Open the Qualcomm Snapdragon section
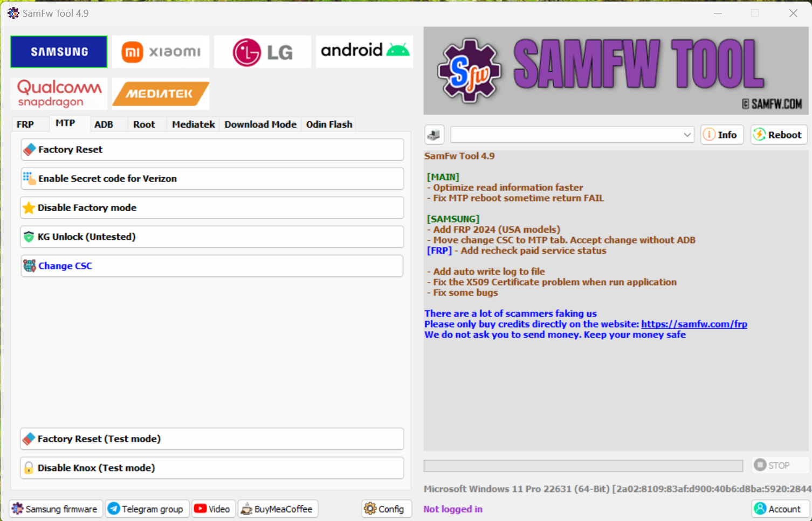812x521 pixels. 59,94
